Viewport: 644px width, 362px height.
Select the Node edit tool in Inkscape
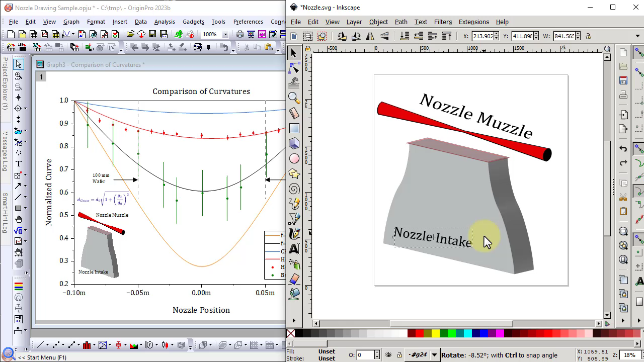click(294, 68)
